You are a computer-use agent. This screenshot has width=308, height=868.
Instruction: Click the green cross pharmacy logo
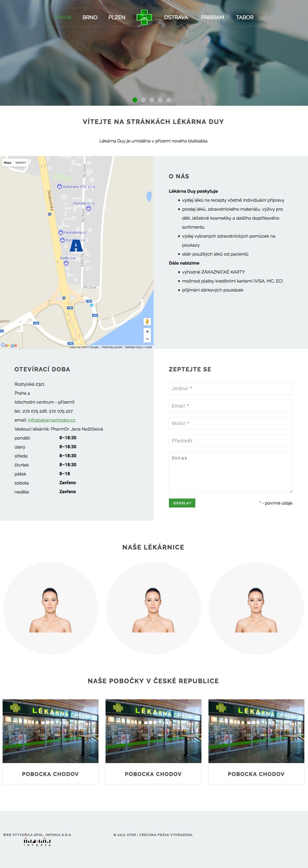(x=144, y=17)
